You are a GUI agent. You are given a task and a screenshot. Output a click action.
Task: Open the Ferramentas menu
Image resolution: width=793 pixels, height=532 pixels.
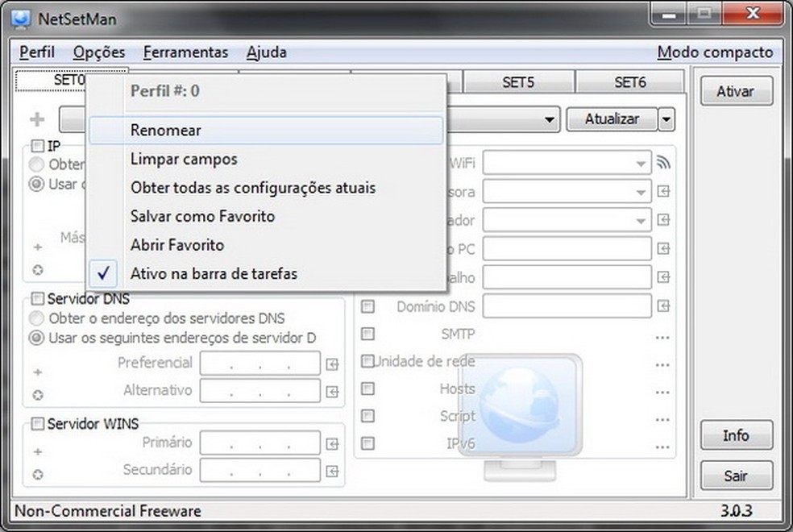[185, 52]
